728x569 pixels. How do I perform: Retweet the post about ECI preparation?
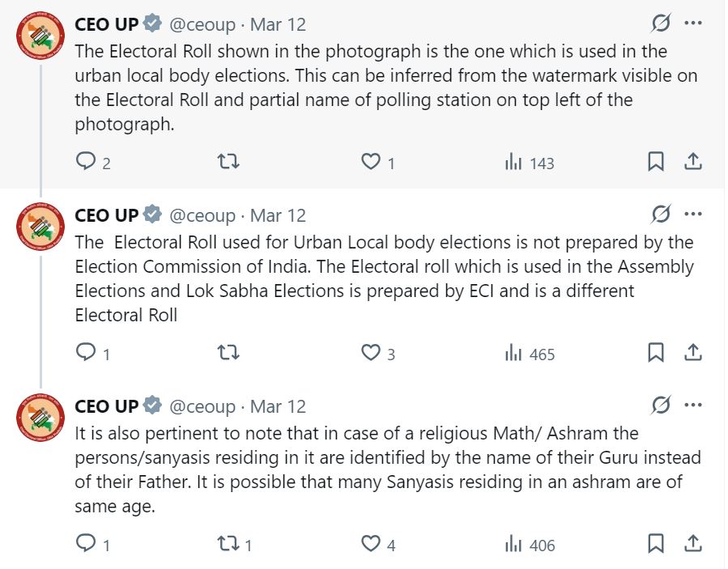tap(228, 352)
